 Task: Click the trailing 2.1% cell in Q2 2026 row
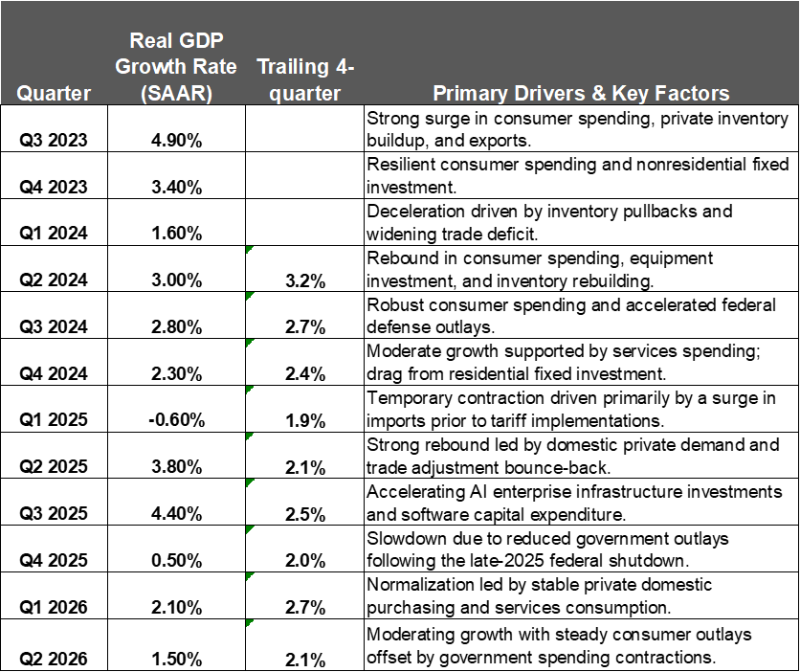[x=304, y=645]
